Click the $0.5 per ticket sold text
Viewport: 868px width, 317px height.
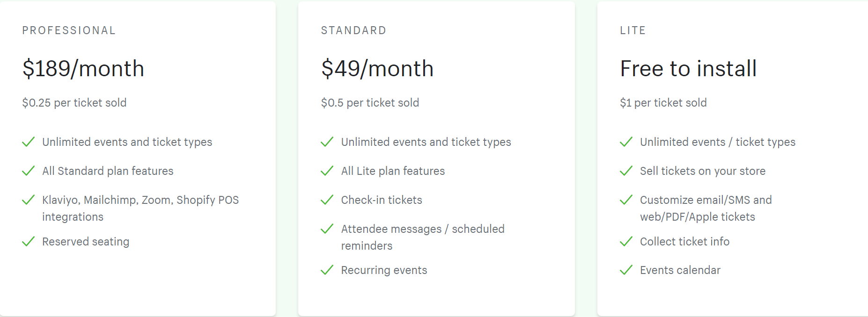370,103
